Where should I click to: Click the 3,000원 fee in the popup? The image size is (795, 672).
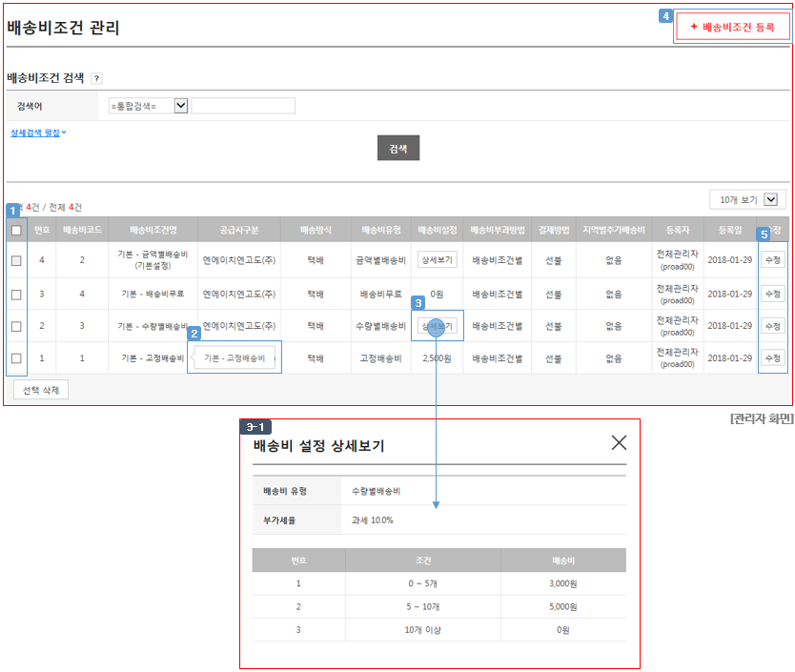[562, 583]
